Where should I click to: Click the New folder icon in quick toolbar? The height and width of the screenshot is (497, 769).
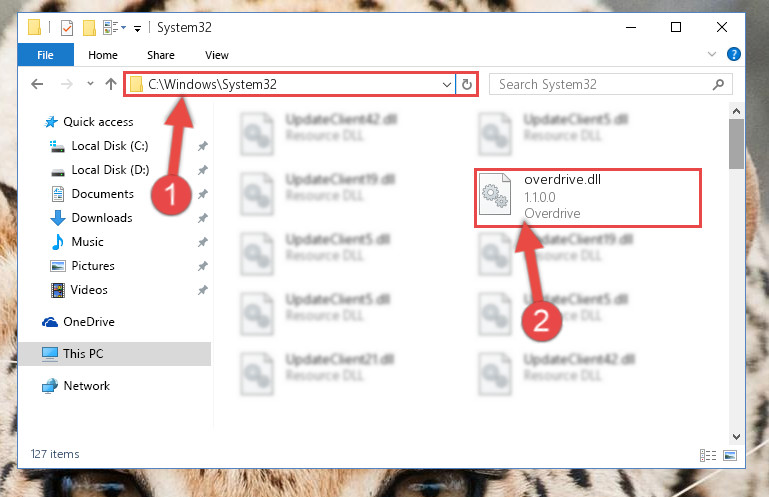point(89,27)
